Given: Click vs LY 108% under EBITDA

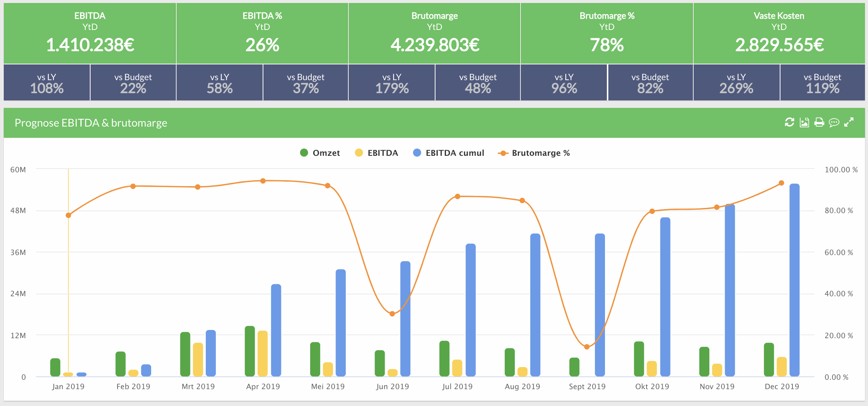Looking at the screenshot, I should 46,82.
